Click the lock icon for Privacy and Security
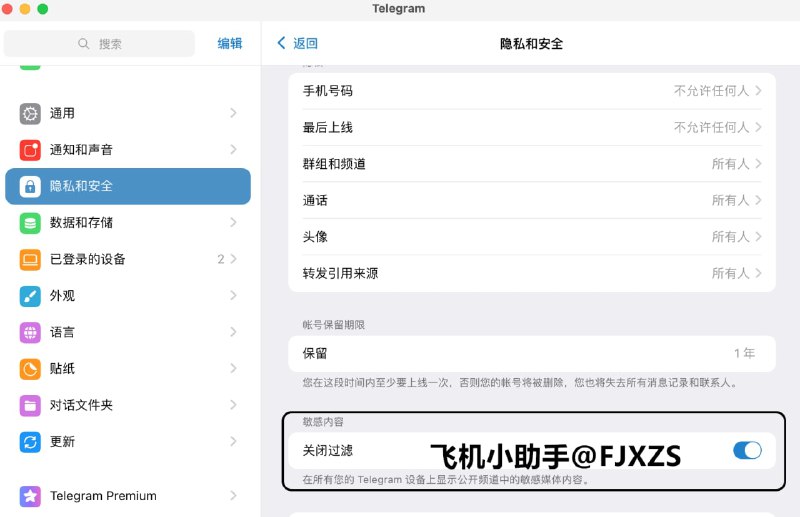 point(30,186)
